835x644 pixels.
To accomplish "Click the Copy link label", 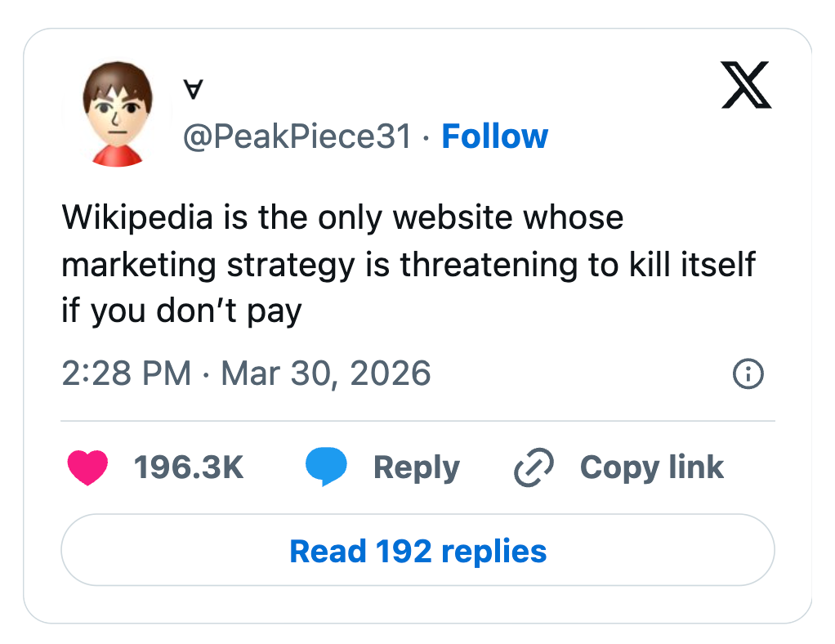I will [651, 467].
